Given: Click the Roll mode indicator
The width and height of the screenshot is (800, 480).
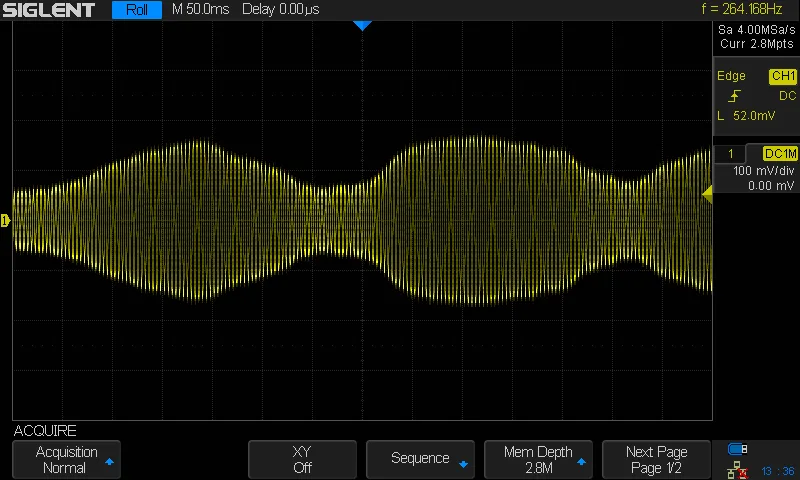Looking at the screenshot, I should point(137,10).
